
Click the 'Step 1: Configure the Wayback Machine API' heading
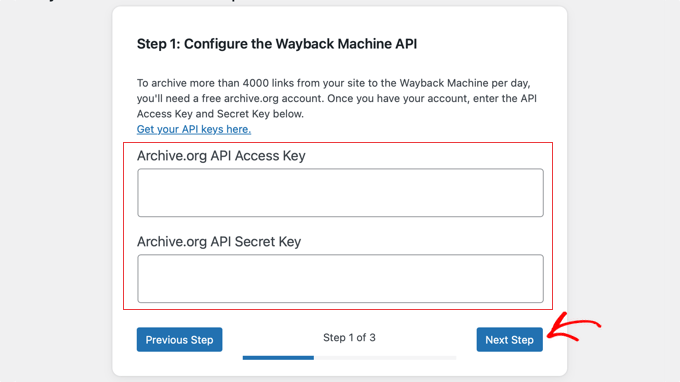pos(277,44)
